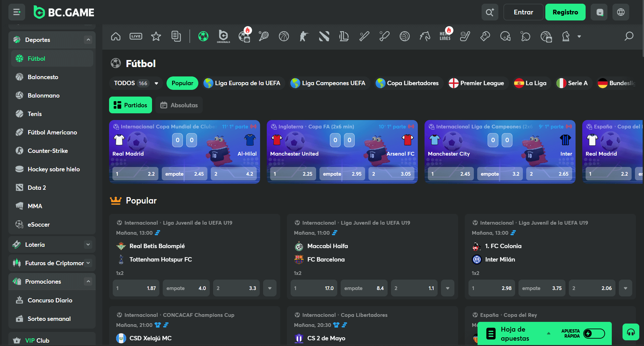Image resolution: width=644 pixels, height=346 pixels.
Task: Select the Counter-Strike soldier icon in toolbar
Action: click(x=304, y=36)
